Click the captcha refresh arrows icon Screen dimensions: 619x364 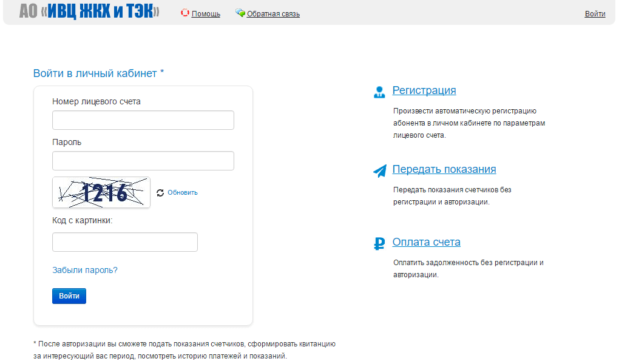(x=160, y=193)
